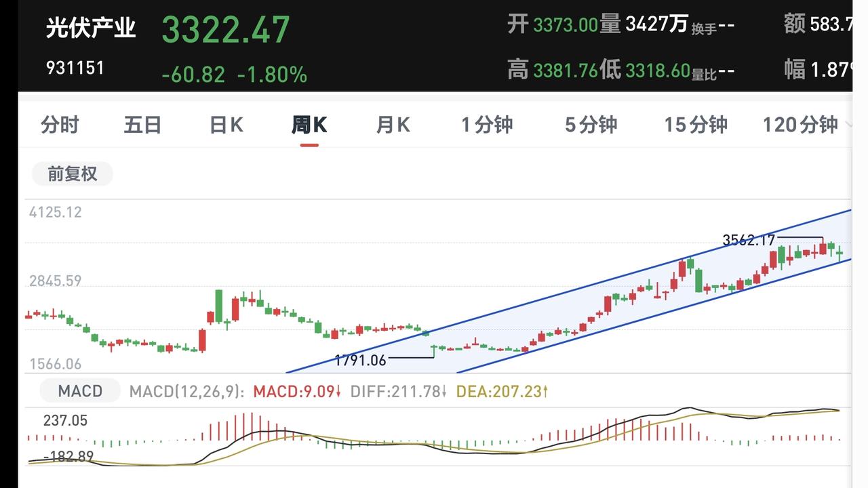Open the MACD indicator selector
The height and width of the screenshot is (488, 868).
[80, 391]
